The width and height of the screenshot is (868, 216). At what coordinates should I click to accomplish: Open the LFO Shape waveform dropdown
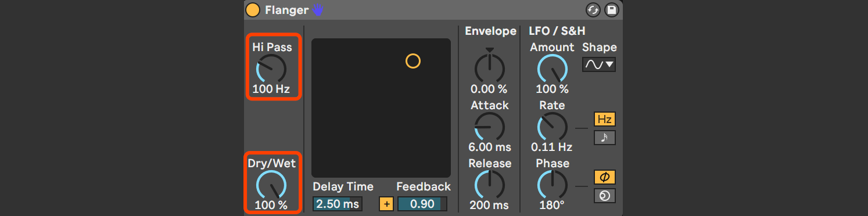click(599, 64)
